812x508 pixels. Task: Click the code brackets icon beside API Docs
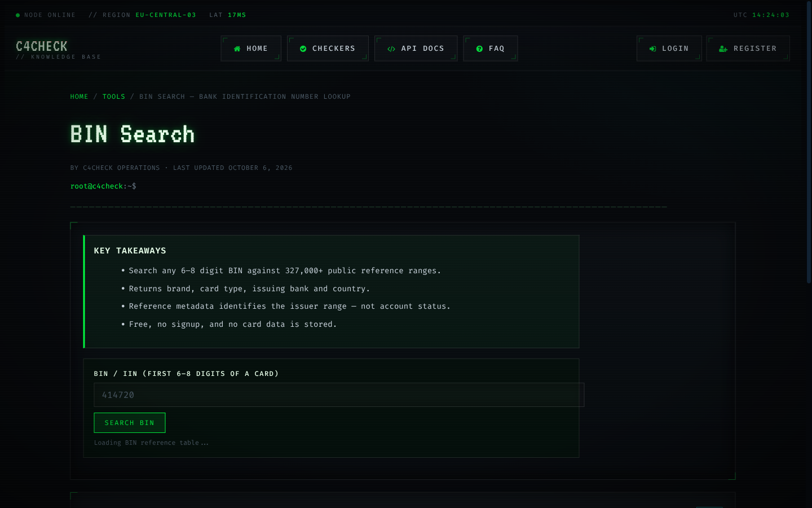point(391,49)
